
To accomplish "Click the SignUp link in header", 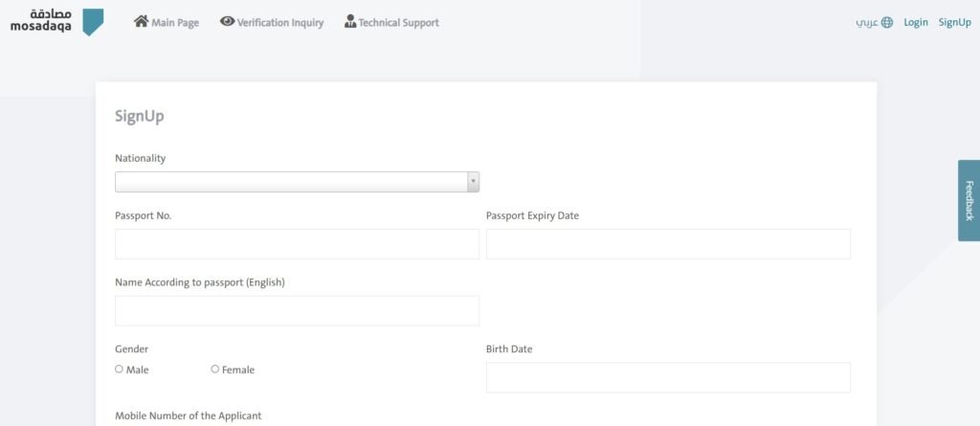I will 954,22.
